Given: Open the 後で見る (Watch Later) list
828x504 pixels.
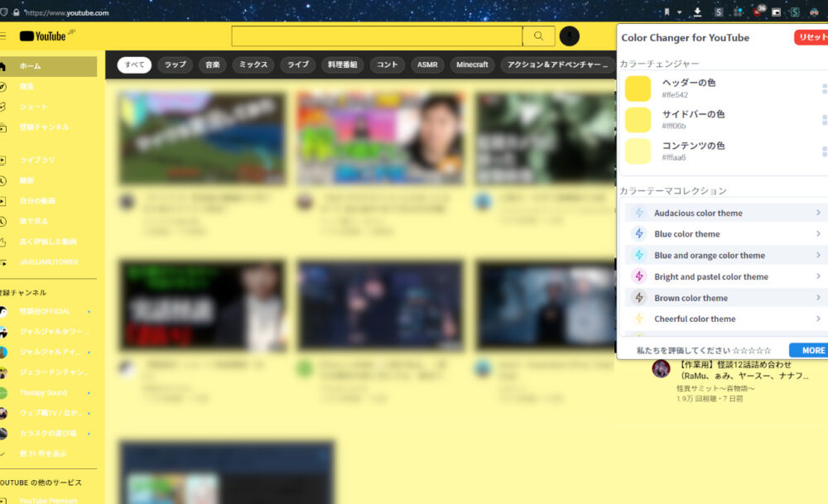Looking at the screenshot, I should (x=33, y=221).
